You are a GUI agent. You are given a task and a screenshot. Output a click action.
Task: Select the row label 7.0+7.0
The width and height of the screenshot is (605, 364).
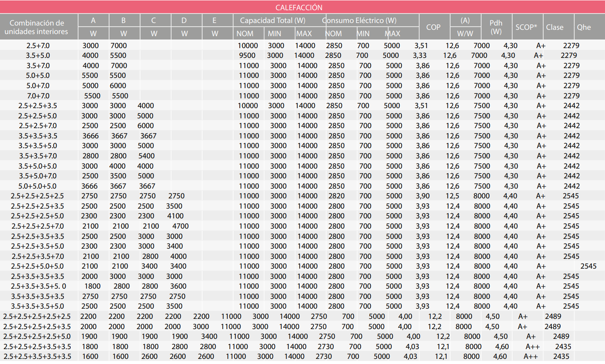38,96
